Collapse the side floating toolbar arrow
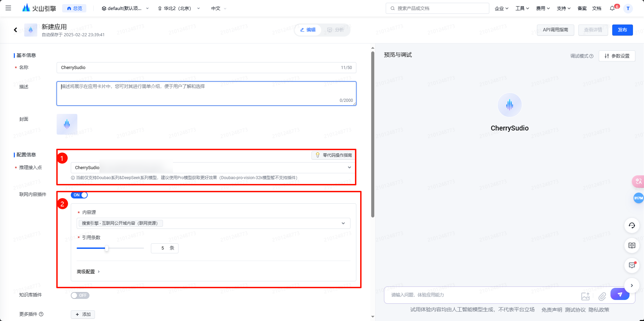The height and width of the screenshot is (321, 644). pos(632,285)
